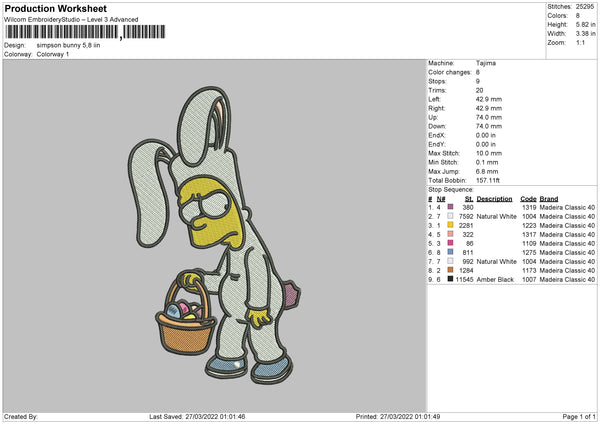Select the blue swatch for thread code 1275
The height and width of the screenshot is (424, 600).
click(x=450, y=252)
